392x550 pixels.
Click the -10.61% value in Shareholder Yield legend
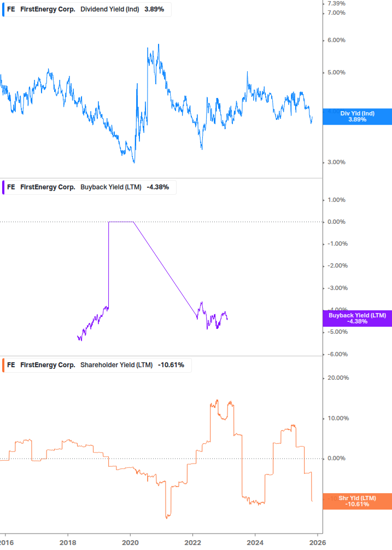[x=171, y=365]
